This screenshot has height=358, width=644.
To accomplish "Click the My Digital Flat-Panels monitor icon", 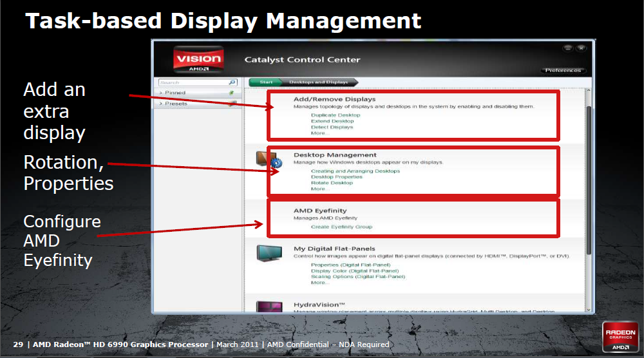I will [x=269, y=253].
